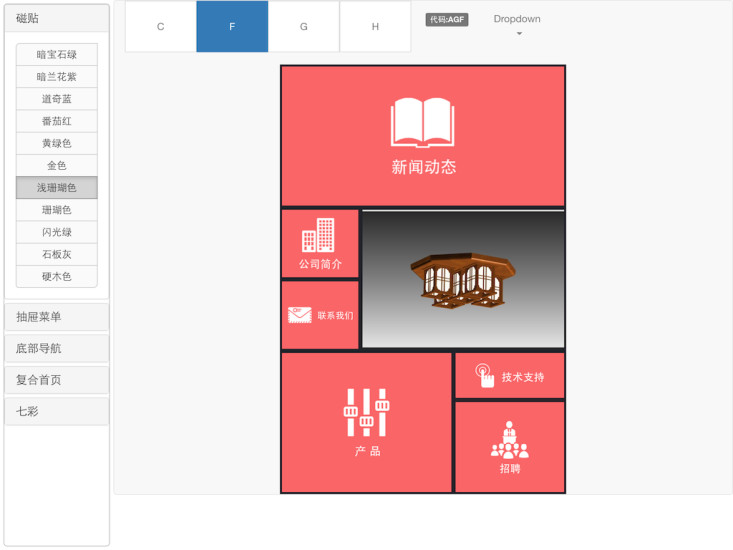Expand the 底部导航 accordion section
The width and height of the screenshot is (733, 550).
tap(57, 349)
